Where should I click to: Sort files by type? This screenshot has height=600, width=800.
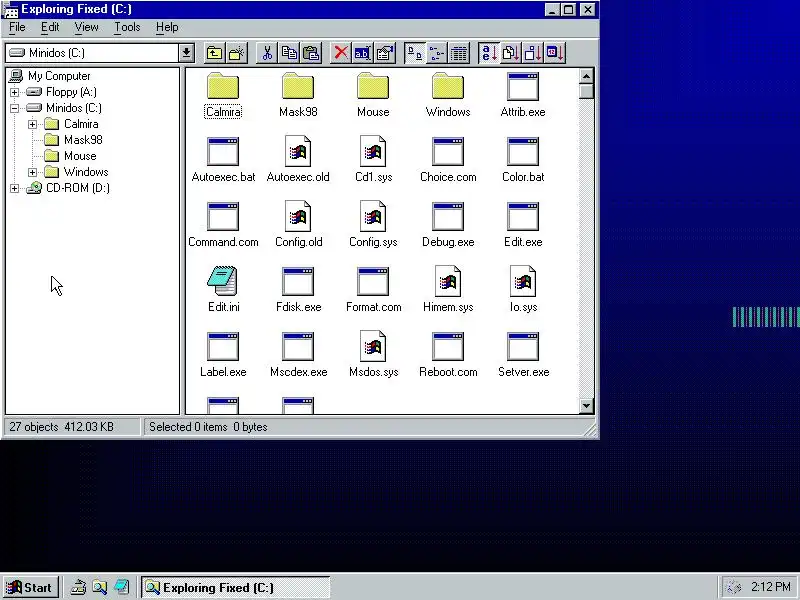(511, 53)
